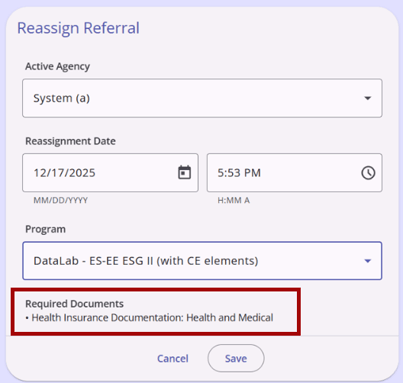This screenshot has width=403, height=383.
Task: Click the 5:53 PM time field
Action: [x=294, y=173]
